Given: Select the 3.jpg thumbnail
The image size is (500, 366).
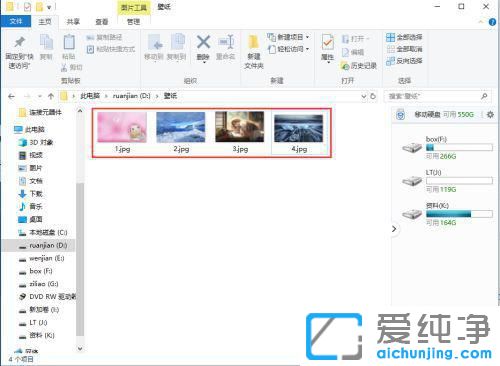Looking at the screenshot, I should pos(240,132).
